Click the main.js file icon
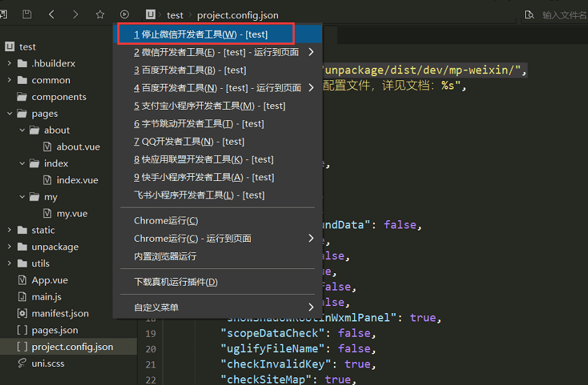This screenshot has width=588, height=385. coord(22,297)
